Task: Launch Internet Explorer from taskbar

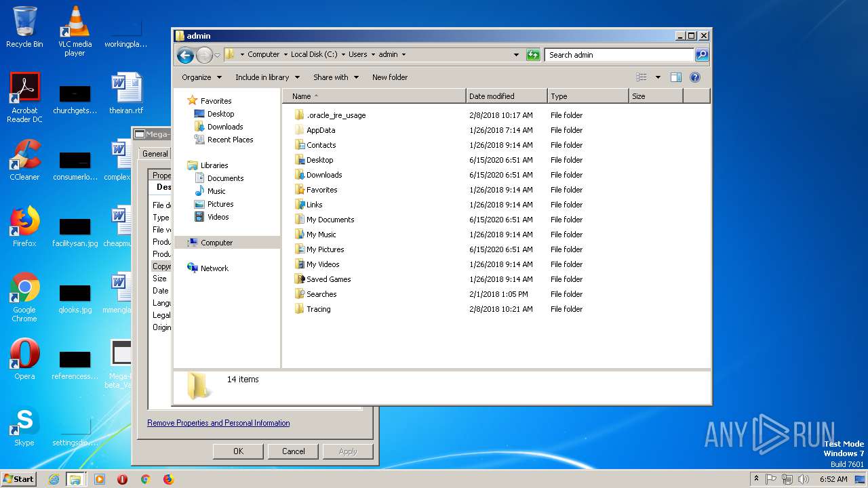Action: [54, 479]
